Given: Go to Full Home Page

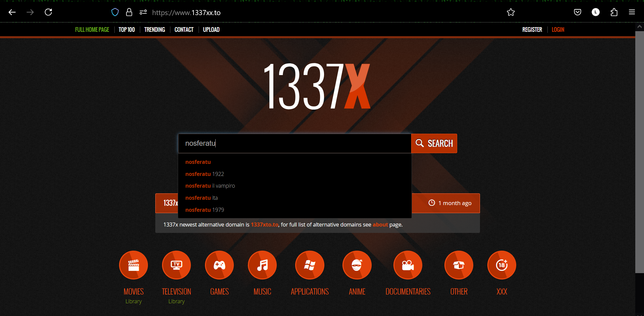Looking at the screenshot, I should point(92,30).
